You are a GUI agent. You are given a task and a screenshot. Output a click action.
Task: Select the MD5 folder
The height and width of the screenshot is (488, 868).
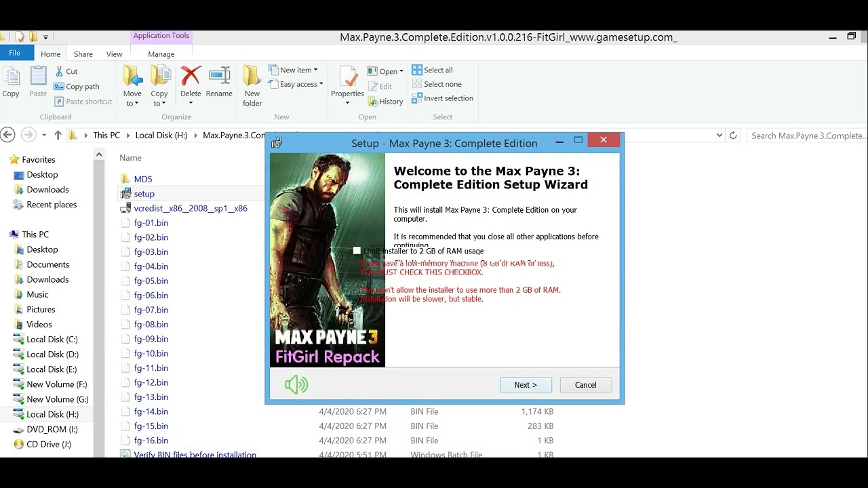click(143, 179)
